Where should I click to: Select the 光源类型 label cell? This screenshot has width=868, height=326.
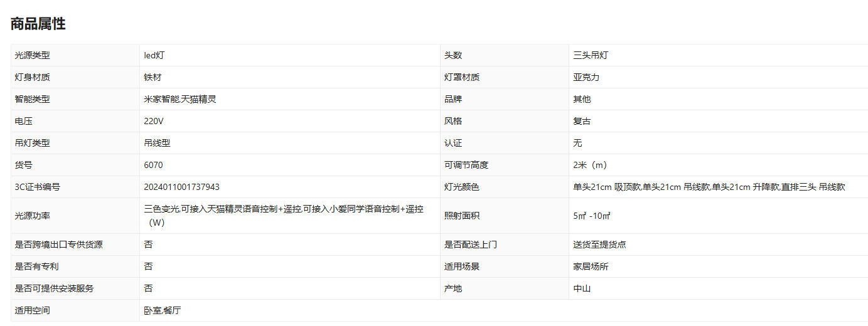(32, 55)
